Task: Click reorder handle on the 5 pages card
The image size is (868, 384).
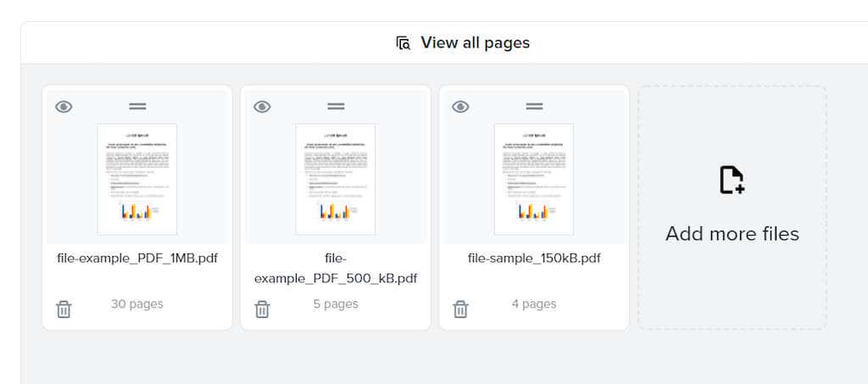Action: tap(336, 106)
